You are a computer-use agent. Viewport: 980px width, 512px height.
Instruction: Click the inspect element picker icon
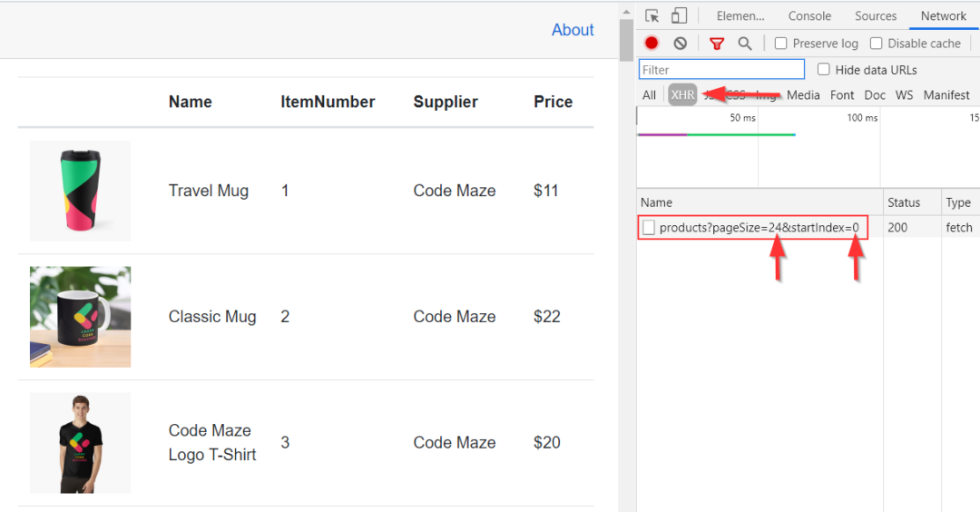[652, 16]
